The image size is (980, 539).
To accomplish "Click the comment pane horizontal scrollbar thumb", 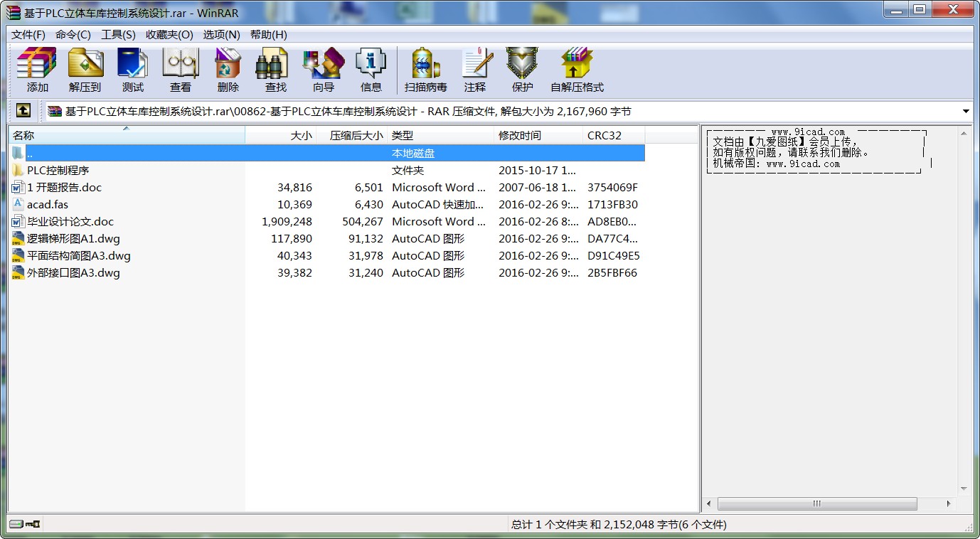I will pyautogui.click(x=816, y=503).
